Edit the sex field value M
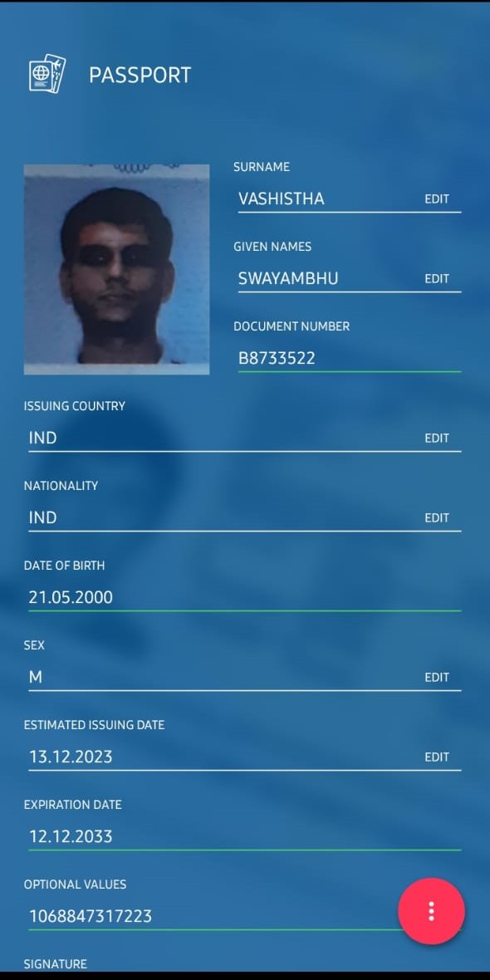 [437, 677]
